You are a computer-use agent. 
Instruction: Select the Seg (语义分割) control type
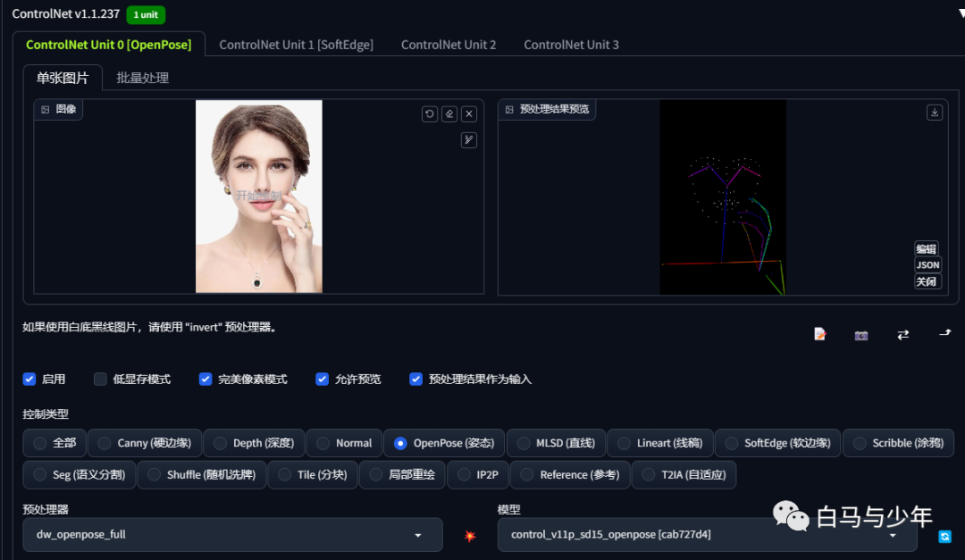80,474
